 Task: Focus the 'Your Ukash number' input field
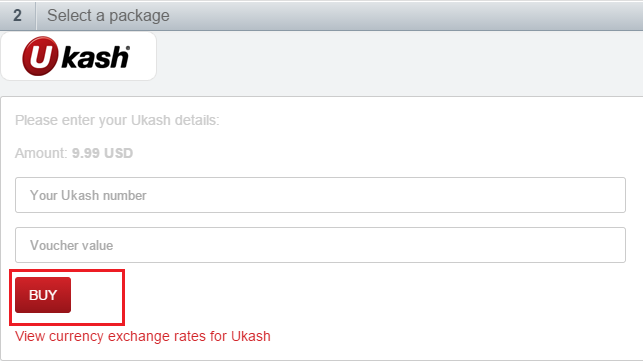point(320,195)
